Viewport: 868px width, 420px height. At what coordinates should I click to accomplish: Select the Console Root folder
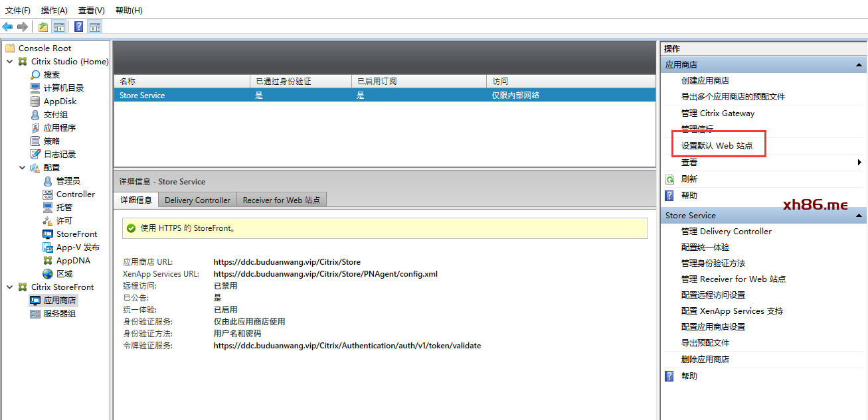click(38, 48)
